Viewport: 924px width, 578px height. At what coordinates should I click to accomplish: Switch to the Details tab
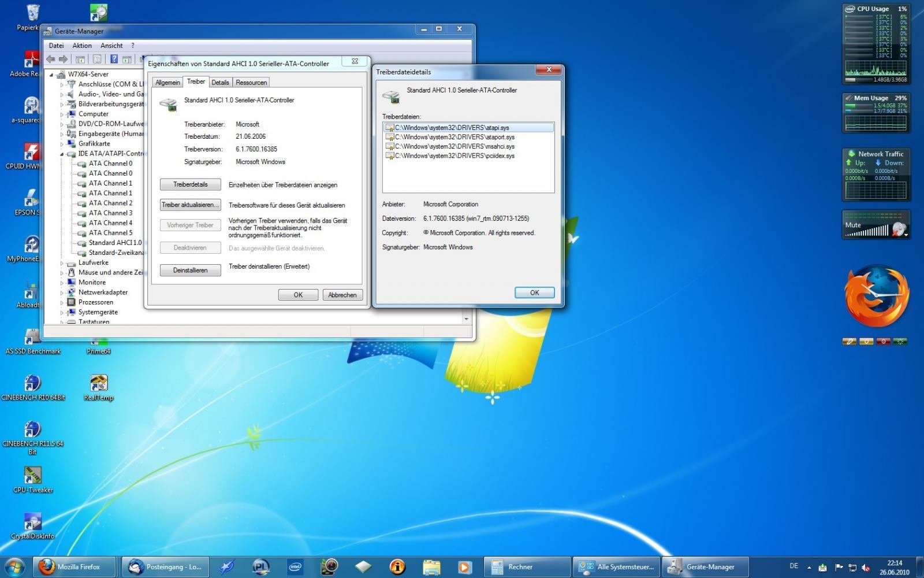[220, 83]
